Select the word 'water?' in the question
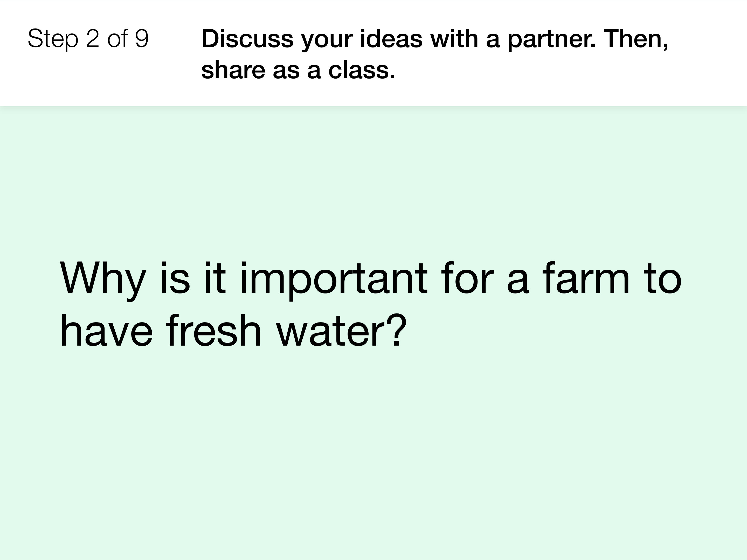747x560 pixels. point(341,331)
